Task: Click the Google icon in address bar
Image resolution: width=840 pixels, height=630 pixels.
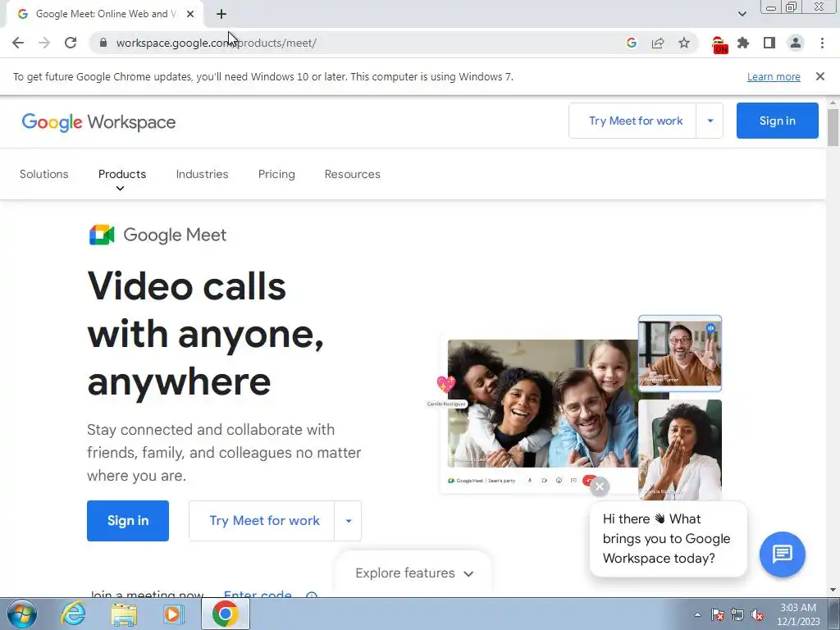Action: point(632,43)
